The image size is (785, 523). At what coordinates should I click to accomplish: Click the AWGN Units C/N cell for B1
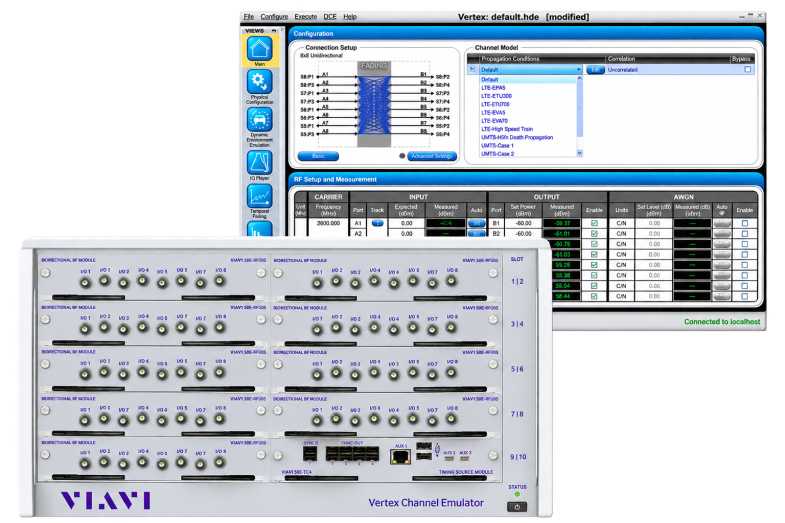coord(621,223)
